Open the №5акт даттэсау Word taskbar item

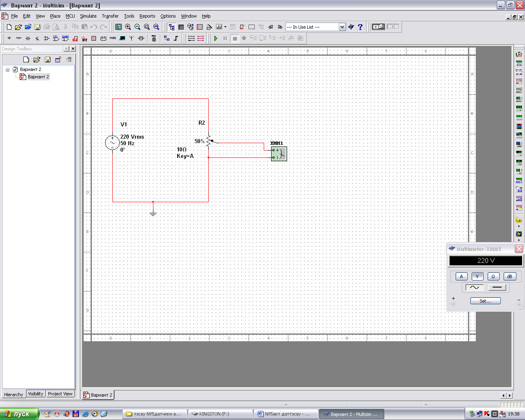[x=286, y=414]
